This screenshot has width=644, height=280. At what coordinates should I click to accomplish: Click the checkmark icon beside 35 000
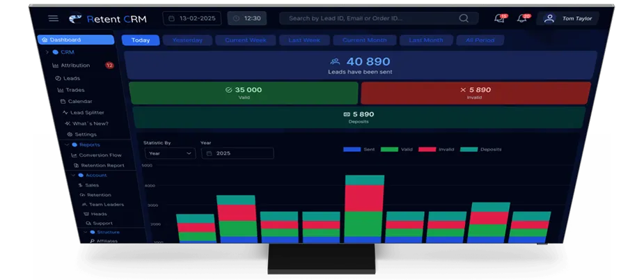[229, 90]
